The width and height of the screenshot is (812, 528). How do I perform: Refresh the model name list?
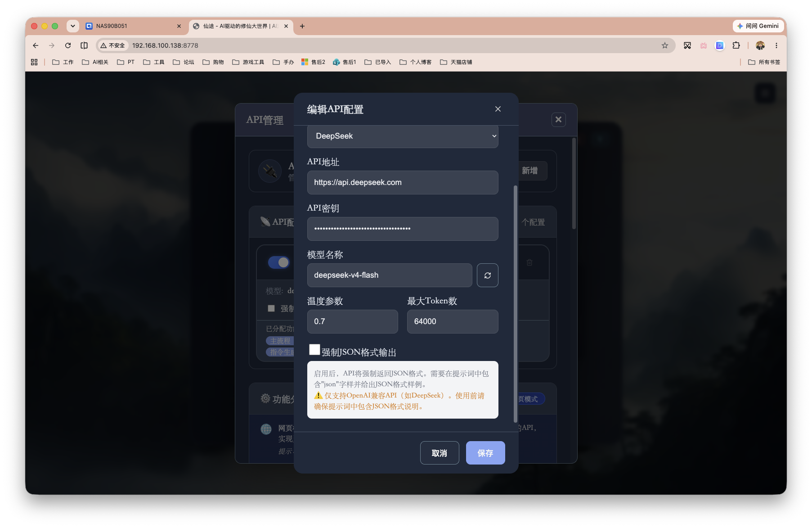(x=487, y=275)
